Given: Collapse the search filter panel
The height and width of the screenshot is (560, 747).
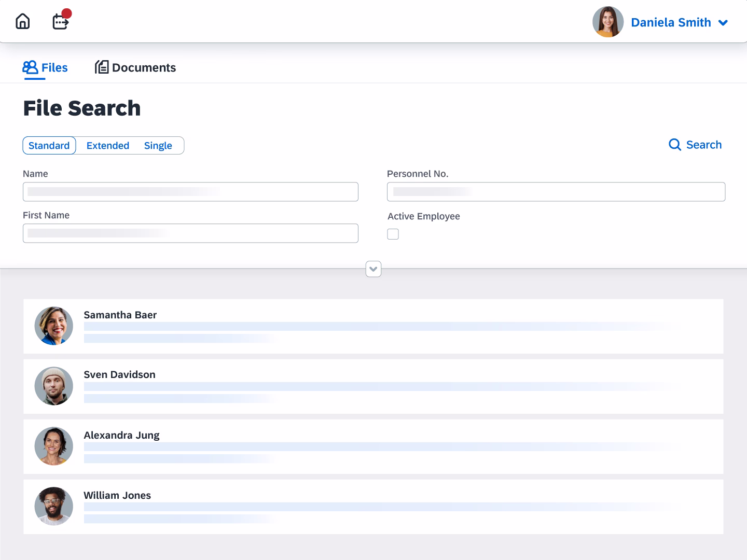Looking at the screenshot, I should [374, 269].
